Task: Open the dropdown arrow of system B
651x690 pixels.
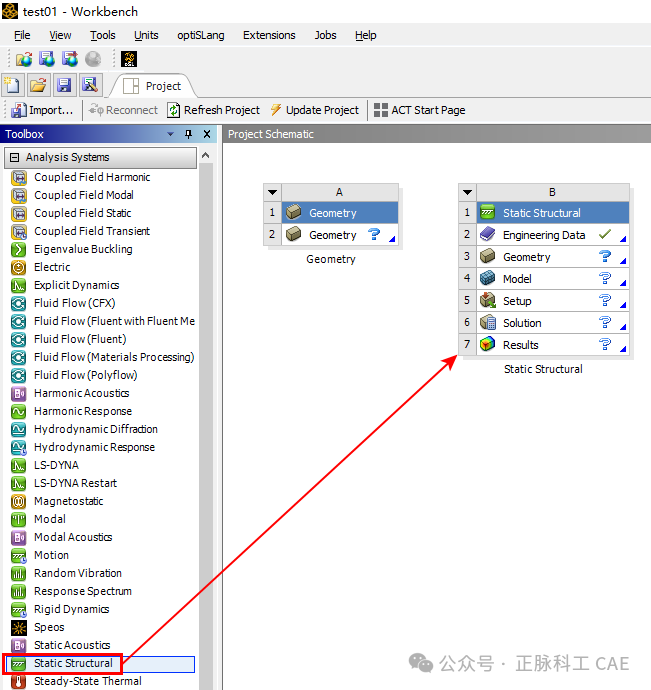Action: click(467, 192)
